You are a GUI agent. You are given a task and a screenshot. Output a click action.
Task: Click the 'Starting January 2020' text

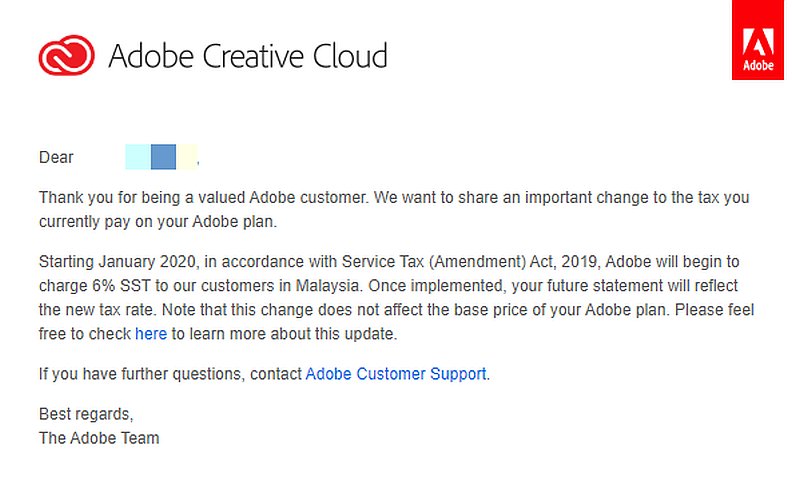(x=117, y=261)
